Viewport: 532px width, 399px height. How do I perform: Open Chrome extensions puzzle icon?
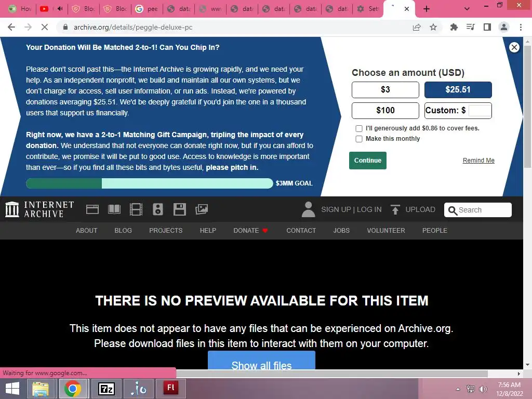point(454,27)
